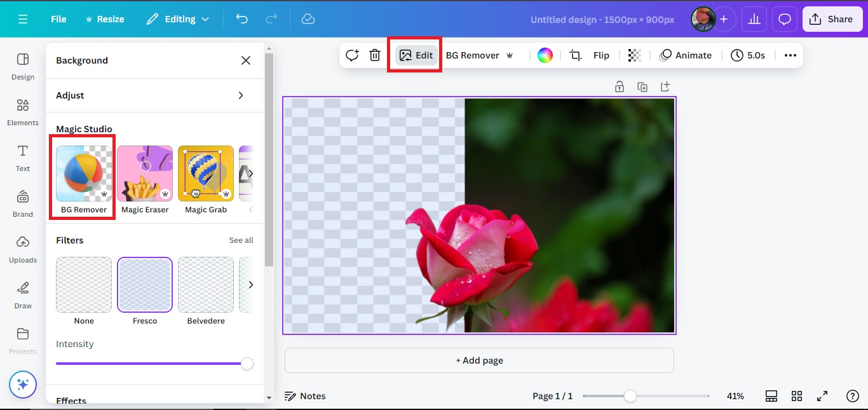The width and height of the screenshot is (868, 410).
Task: Open the analytics bar chart icon
Action: click(x=754, y=19)
